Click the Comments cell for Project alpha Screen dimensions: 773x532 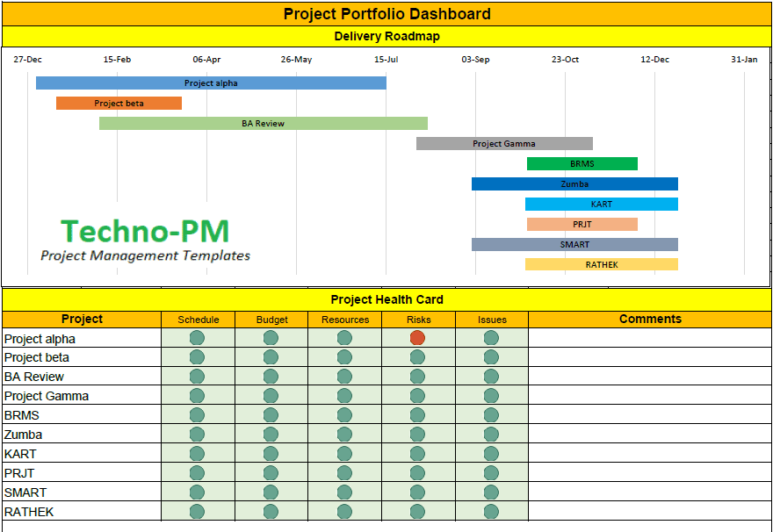649,338
